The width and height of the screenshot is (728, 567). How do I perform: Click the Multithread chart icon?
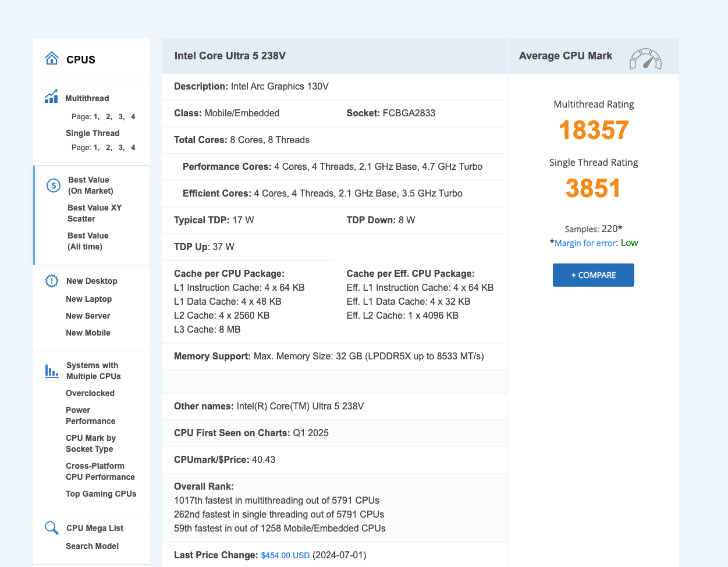tap(51, 97)
